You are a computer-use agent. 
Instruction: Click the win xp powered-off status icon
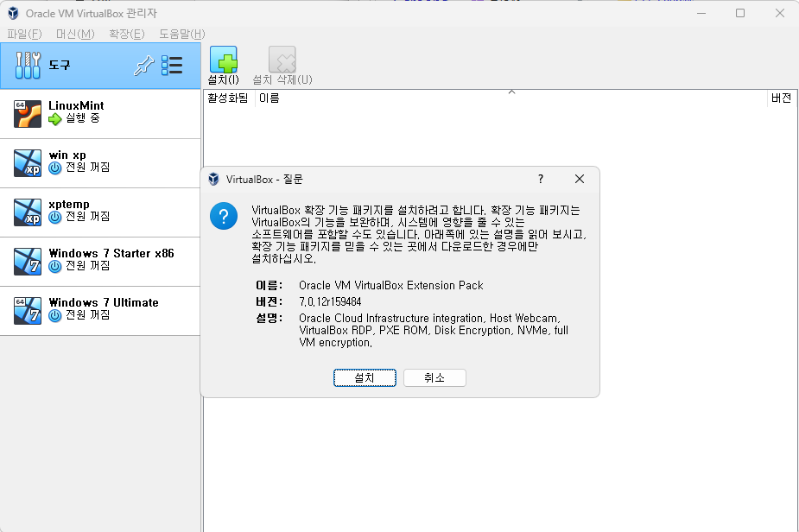[x=55, y=168]
